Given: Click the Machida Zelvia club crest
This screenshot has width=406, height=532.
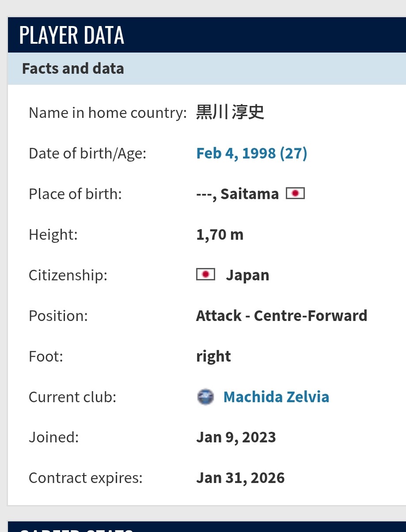Looking at the screenshot, I should (x=205, y=397).
